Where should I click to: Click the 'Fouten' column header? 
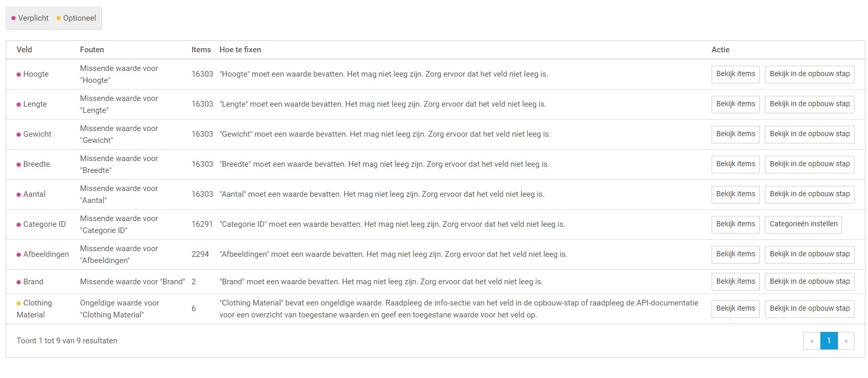point(92,50)
